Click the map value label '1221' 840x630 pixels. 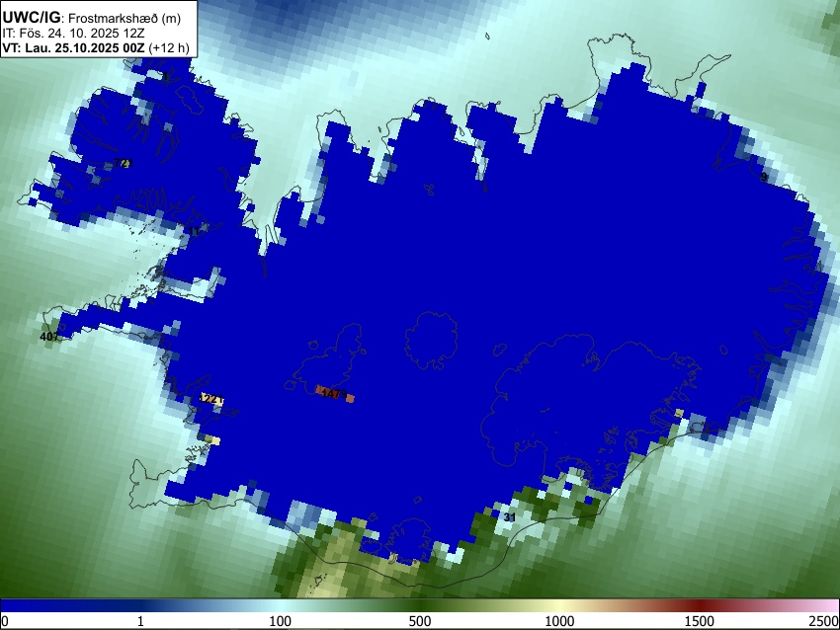(210, 399)
